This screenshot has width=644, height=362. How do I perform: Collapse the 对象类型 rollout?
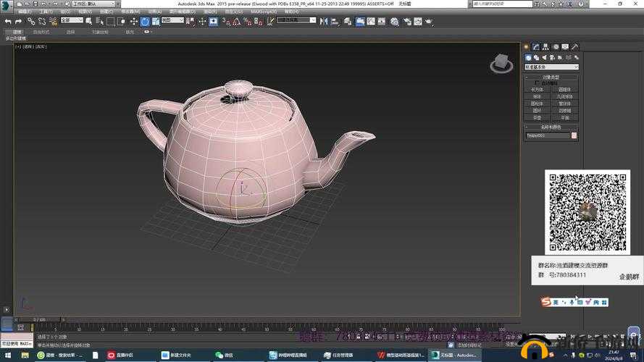point(551,77)
